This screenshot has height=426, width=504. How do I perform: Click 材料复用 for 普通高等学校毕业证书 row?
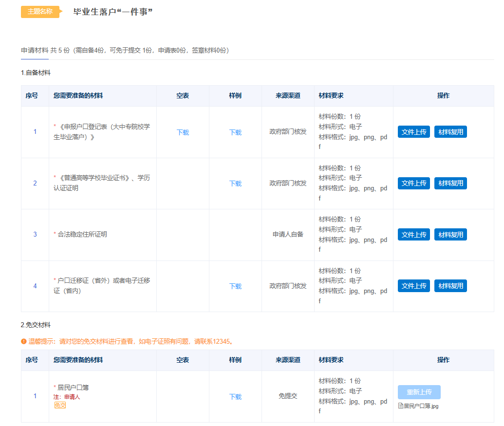pyautogui.click(x=450, y=183)
